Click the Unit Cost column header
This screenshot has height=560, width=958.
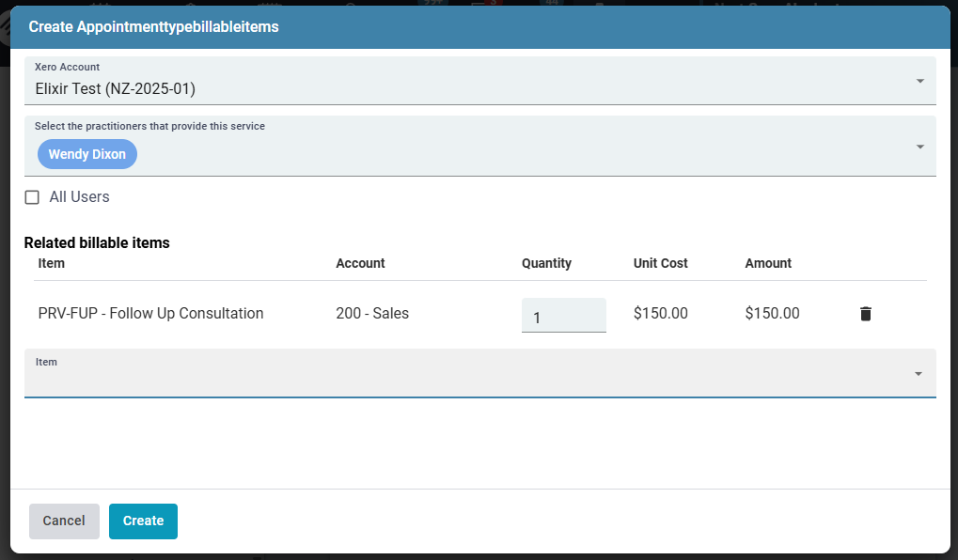click(660, 263)
